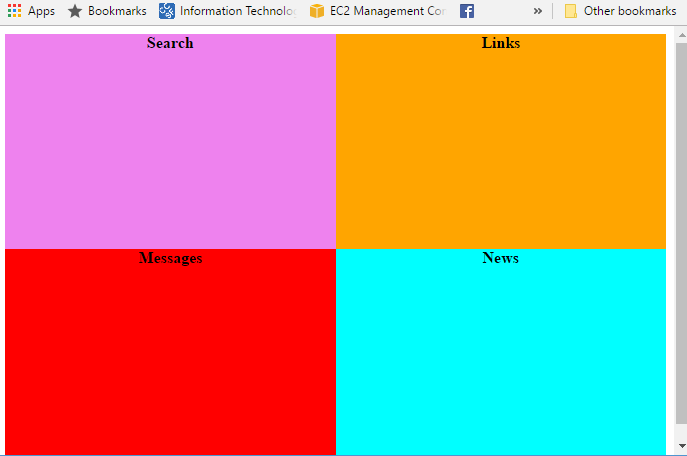Click the News heading text
687x456 pixels.
click(x=500, y=258)
